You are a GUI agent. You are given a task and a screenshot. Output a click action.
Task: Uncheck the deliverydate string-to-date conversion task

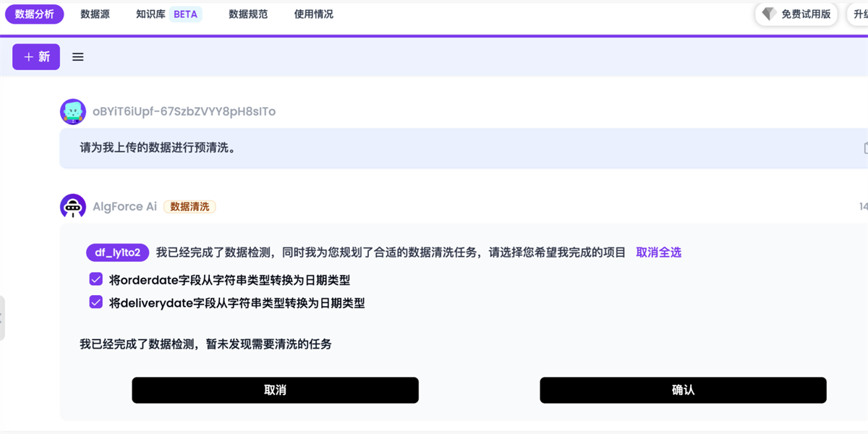click(95, 302)
